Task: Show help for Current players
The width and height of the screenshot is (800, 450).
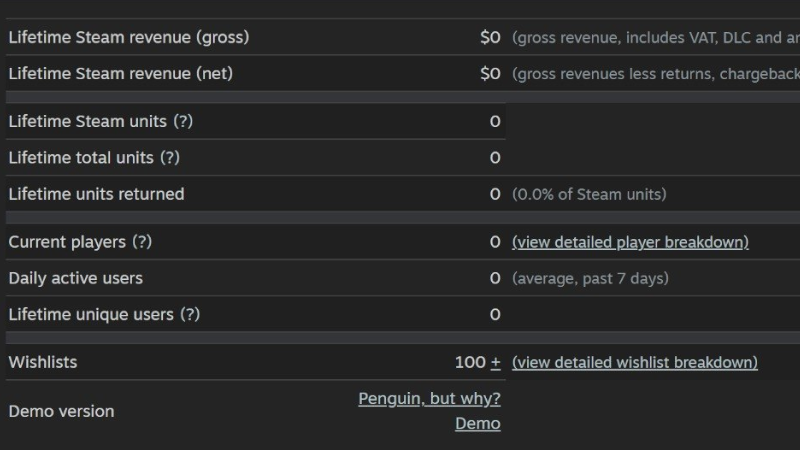Action: (x=142, y=242)
